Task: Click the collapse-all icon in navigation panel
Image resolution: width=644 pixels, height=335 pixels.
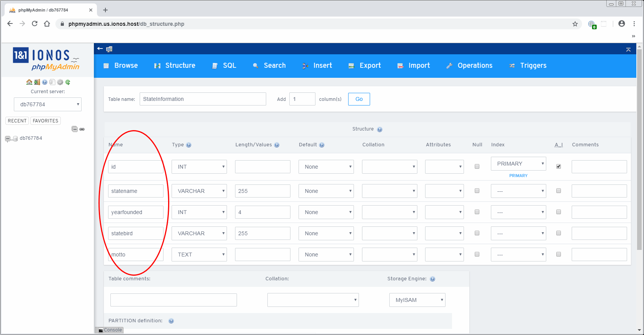Action: [75, 129]
